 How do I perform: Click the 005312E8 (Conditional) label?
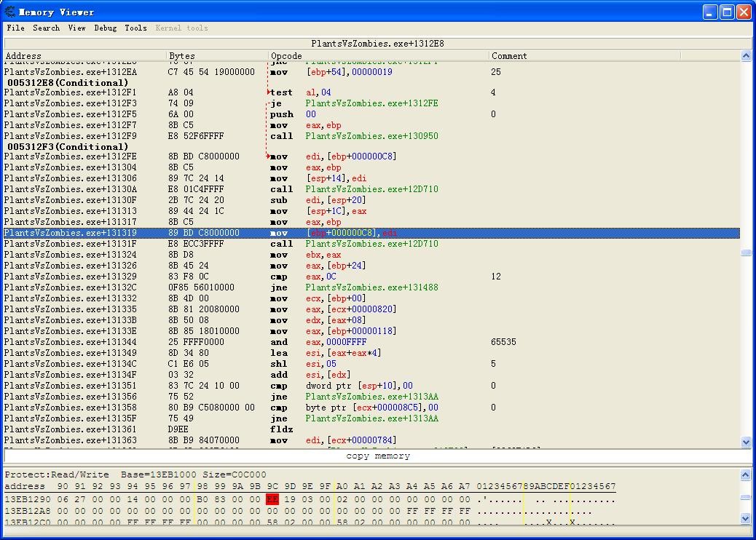pyautogui.click(x=68, y=83)
